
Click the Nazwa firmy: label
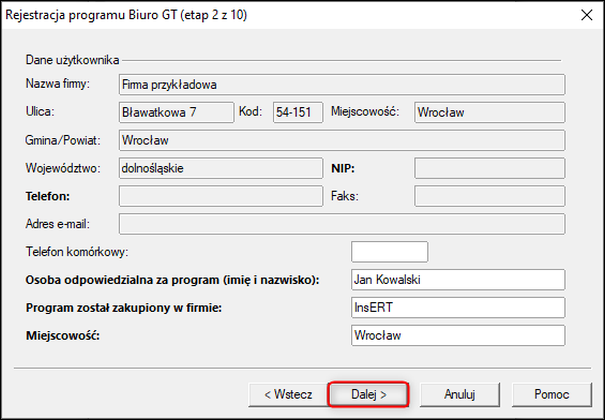[x=57, y=84]
